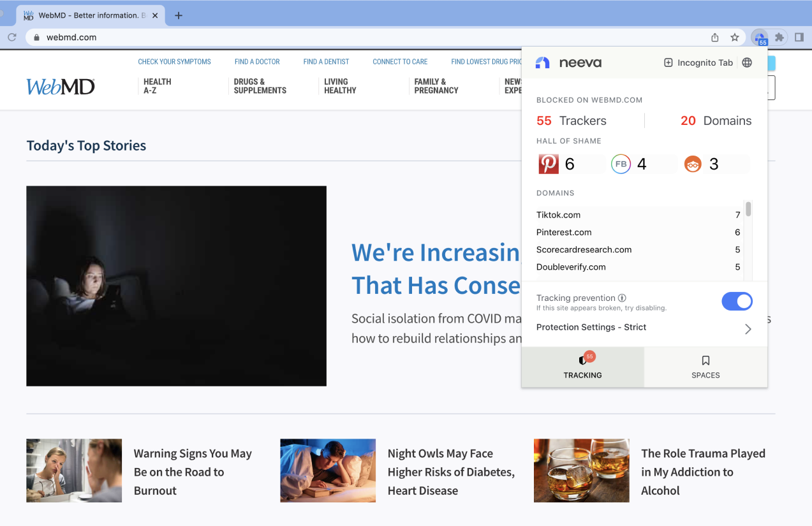Screen dimensions: 812x526
Task: Reload the page with refresh icon
Action: [x=12, y=38]
